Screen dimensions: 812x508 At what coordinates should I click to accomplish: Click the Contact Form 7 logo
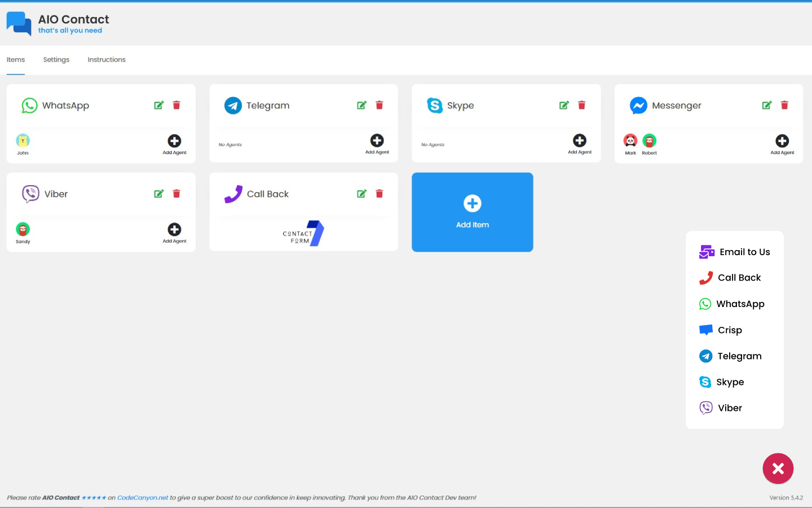click(303, 233)
